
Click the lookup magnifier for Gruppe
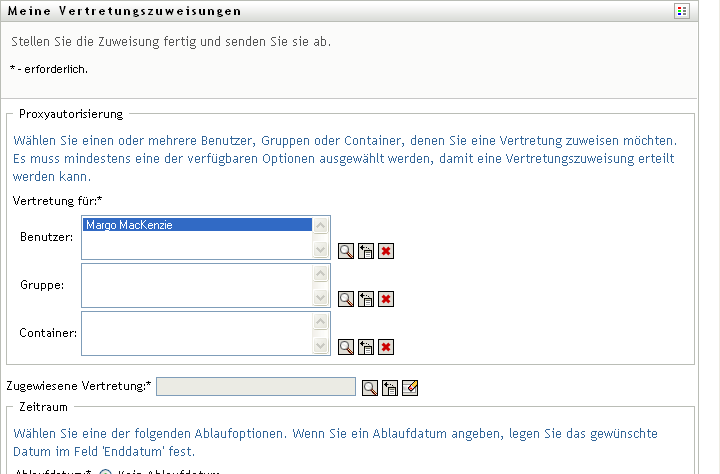[346, 299]
